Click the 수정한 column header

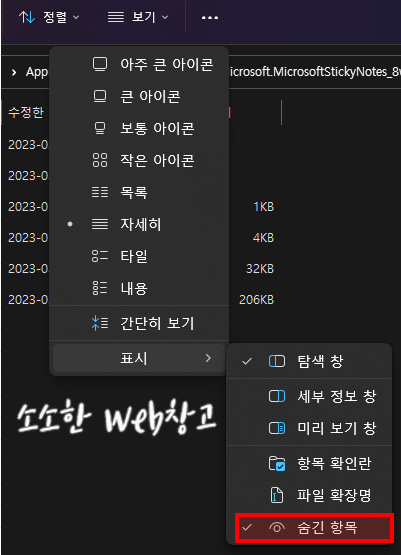coord(26,112)
